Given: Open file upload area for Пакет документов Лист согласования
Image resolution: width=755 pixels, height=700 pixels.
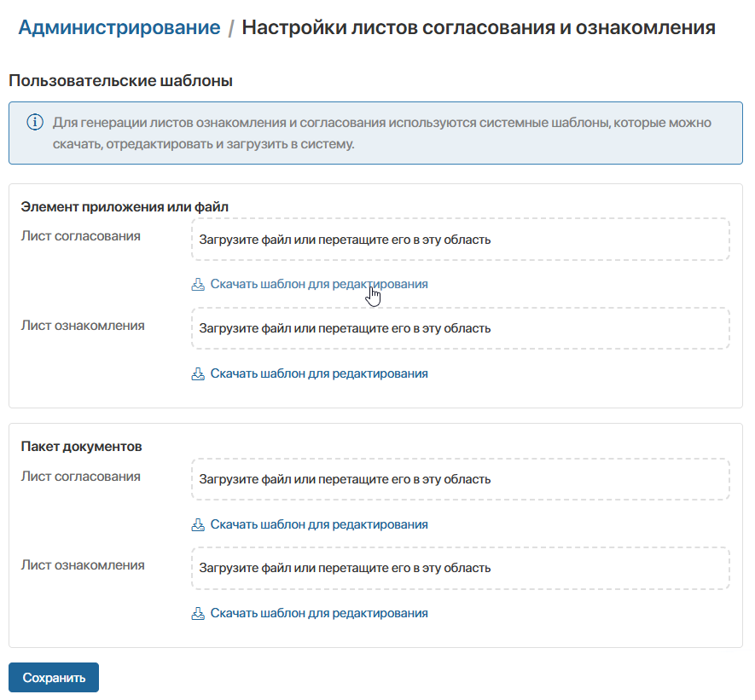Looking at the screenshot, I should [461, 479].
